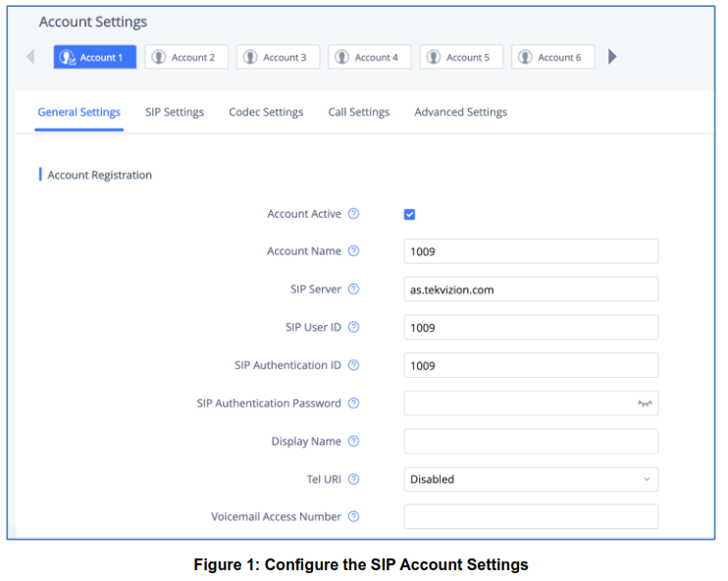The width and height of the screenshot is (728, 581).
Task: Show help for Tel URI
Action: [354, 479]
